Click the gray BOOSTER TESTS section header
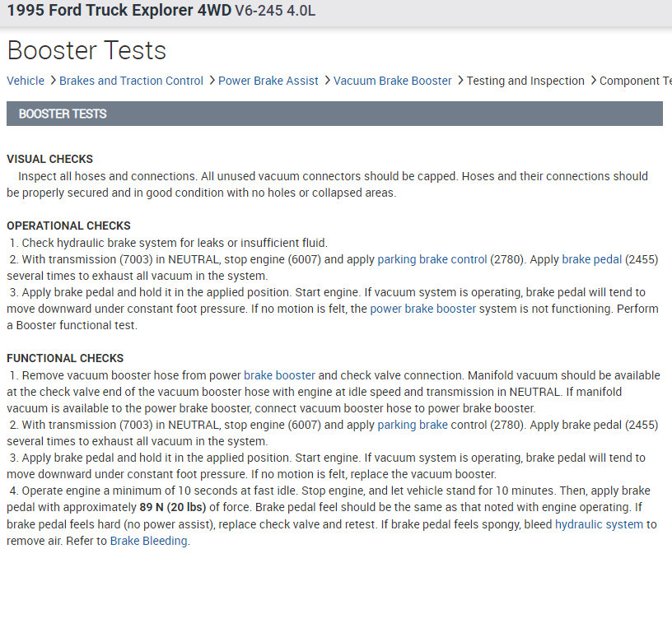 pos(334,114)
